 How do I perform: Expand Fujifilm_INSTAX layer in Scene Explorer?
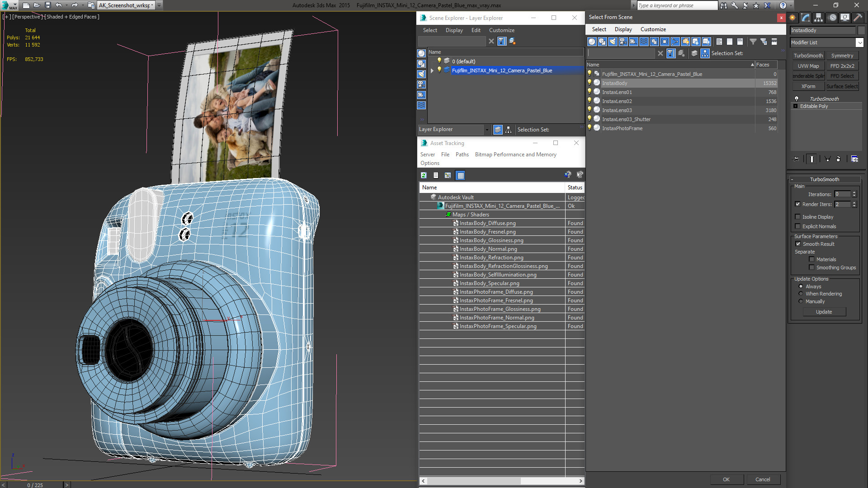(x=432, y=70)
